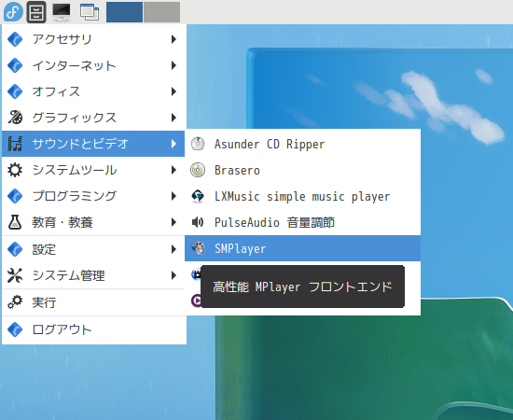Open the 教育・教養 menu category

click(x=93, y=222)
